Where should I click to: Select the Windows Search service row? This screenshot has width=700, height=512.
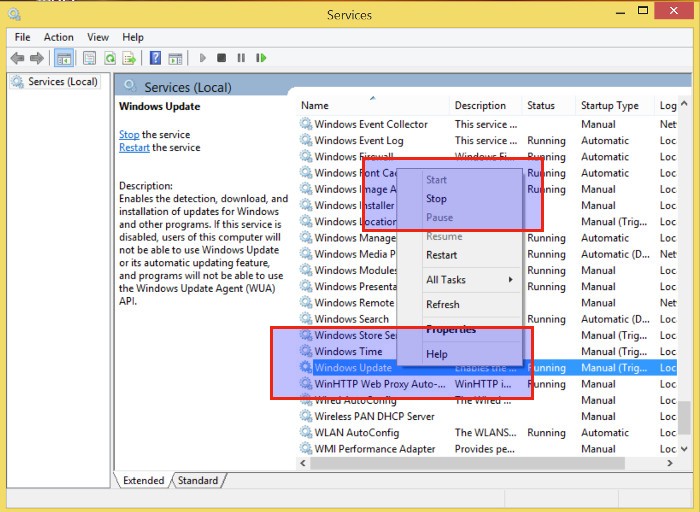tap(488, 319)
